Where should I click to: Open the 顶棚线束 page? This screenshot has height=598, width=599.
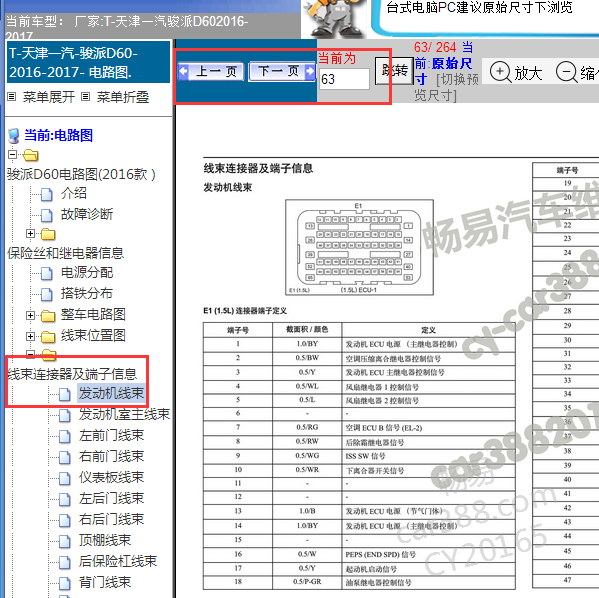point(105,540)
